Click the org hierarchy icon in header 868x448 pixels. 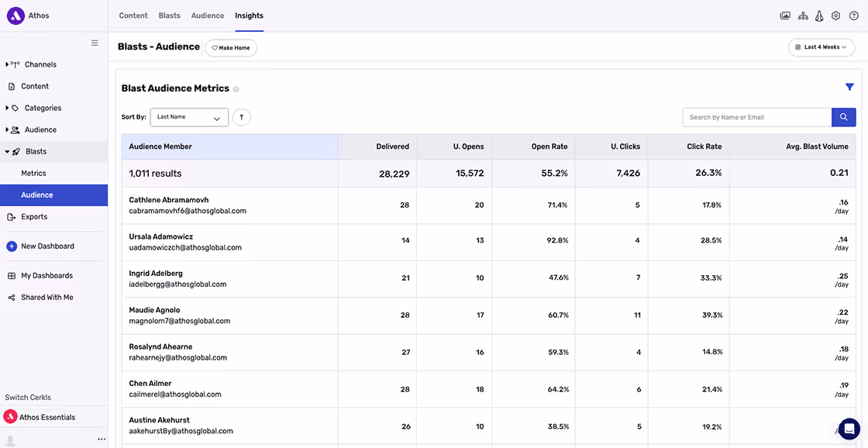803,16
